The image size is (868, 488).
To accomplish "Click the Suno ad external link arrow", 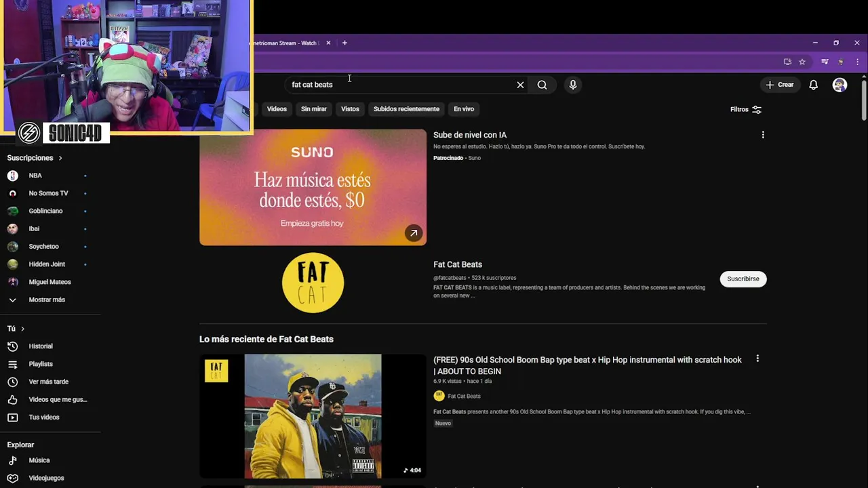I will coord(414,233).
